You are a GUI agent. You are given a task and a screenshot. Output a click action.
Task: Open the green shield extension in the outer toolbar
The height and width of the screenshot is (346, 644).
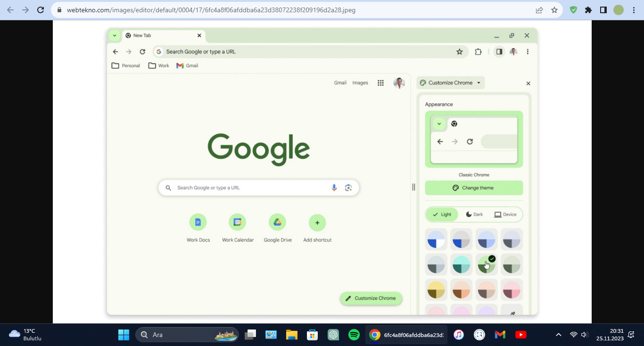click(573, 10)
